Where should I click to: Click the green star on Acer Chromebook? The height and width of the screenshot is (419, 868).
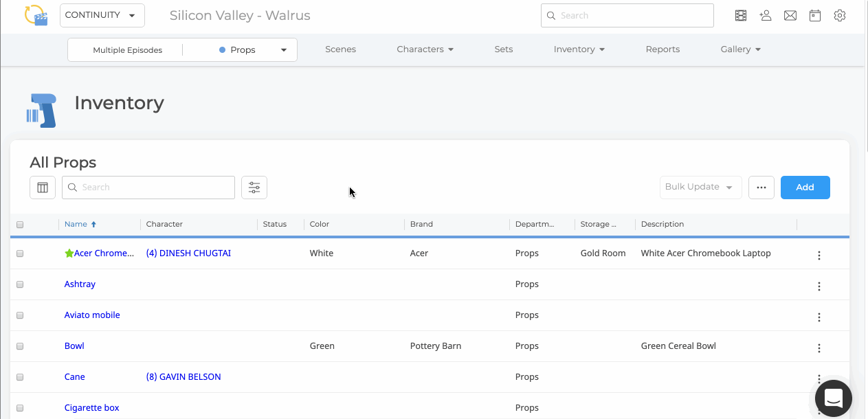tap(69, 253)
